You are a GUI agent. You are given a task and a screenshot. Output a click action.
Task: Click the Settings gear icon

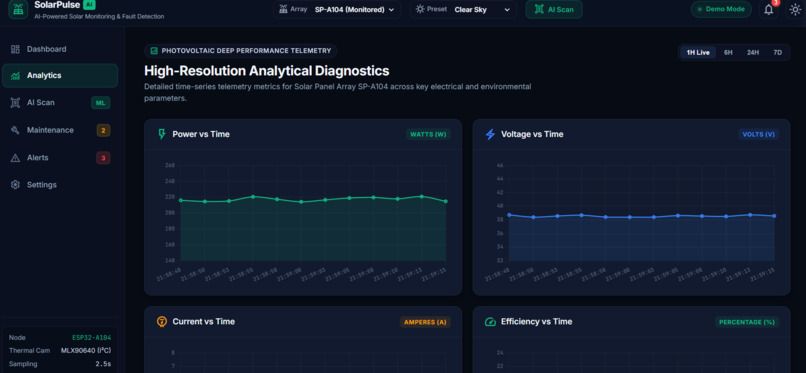coord(15,185)
